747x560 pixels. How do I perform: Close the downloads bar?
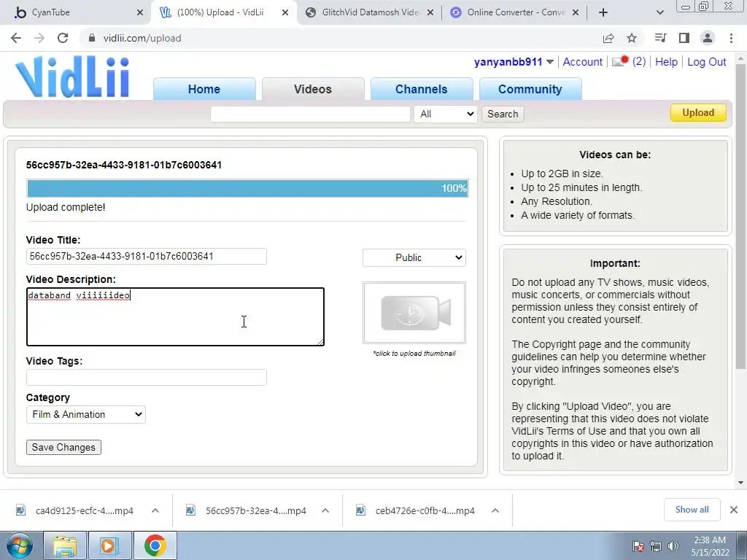tap(734, 510)
